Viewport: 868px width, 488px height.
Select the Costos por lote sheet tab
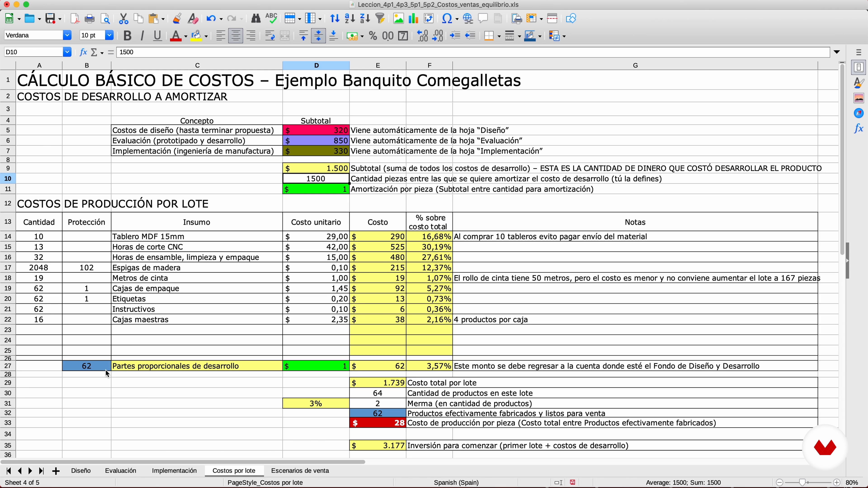(x=234, y=471)
